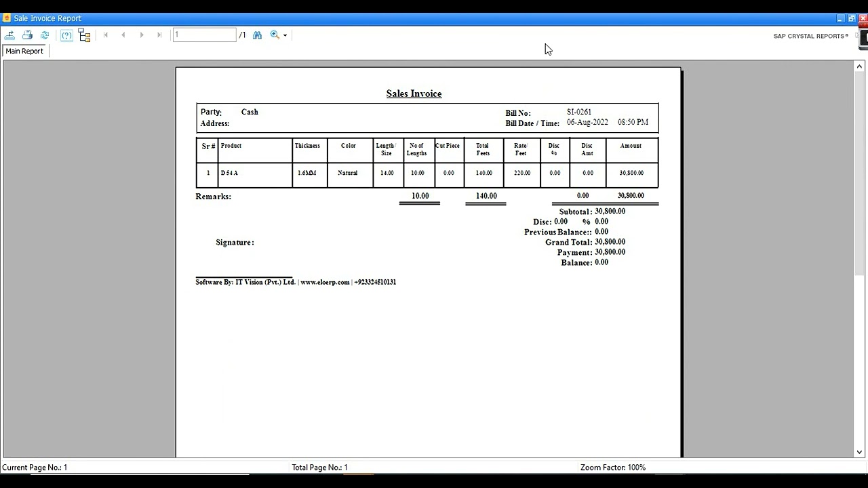Click the vertical scrollbar down arrow
This screenshot has height=488, width=868.
pos(860,452)
